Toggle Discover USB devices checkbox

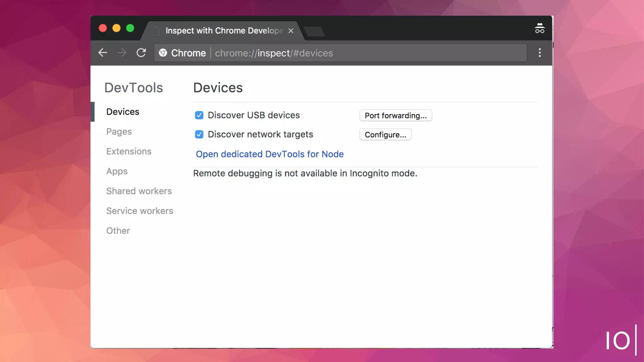coord(199,115)
